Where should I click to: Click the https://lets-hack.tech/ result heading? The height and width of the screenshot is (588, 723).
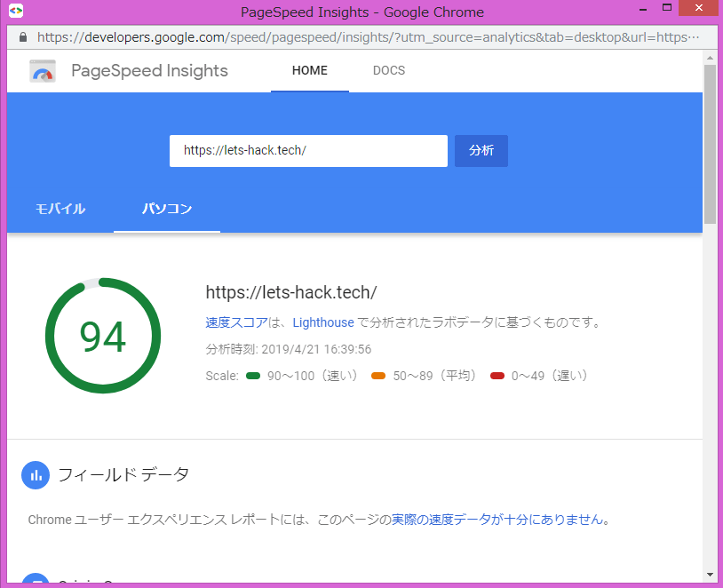pyautogui.click(x=291, y=292)
